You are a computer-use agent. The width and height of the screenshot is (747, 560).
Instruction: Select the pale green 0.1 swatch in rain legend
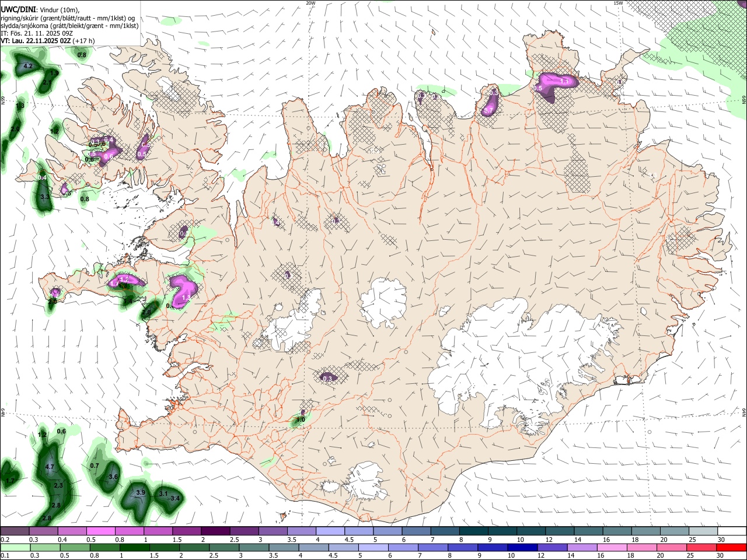[x=15, y=548]
